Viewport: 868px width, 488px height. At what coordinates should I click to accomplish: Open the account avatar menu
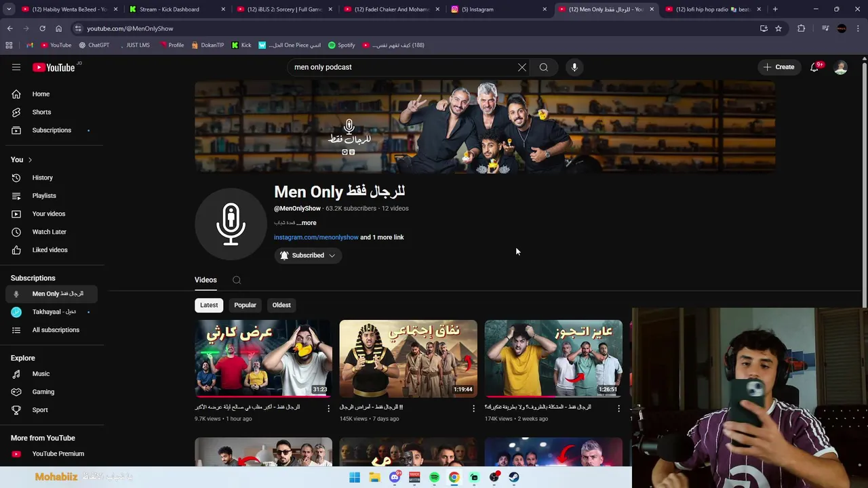tap(841, 67)
